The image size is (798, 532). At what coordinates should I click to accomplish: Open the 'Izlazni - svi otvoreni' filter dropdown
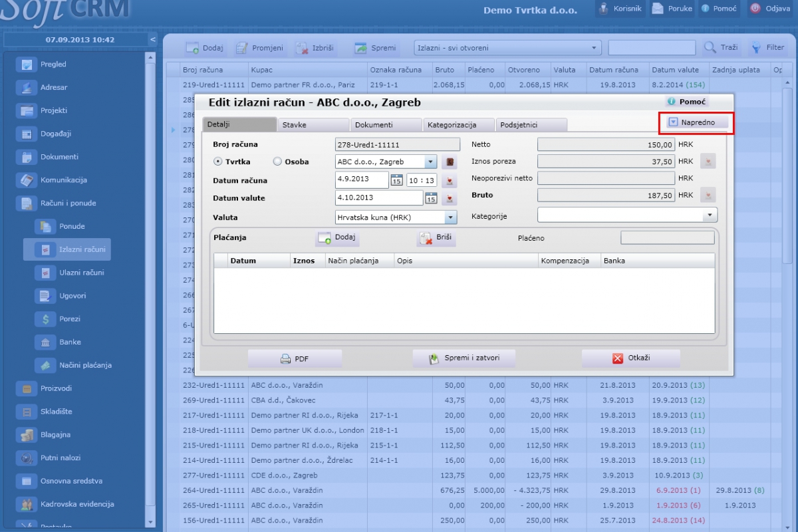[508, 48]
